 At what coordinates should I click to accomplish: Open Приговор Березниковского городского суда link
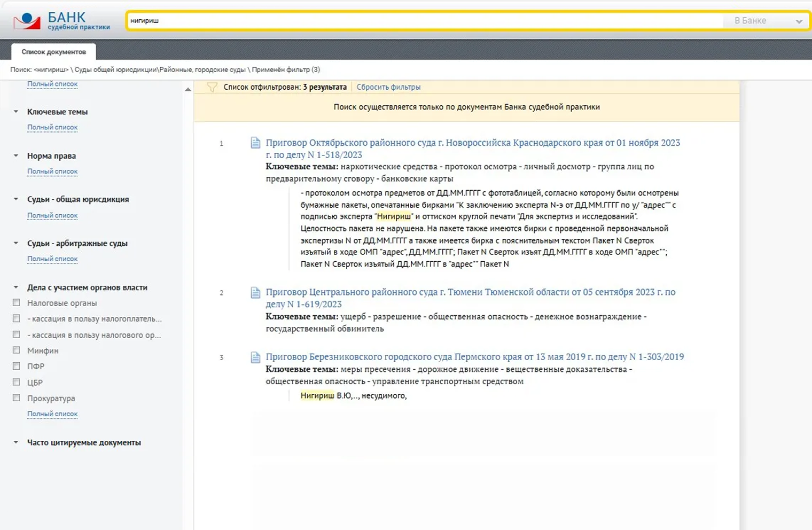click(474, 357)
